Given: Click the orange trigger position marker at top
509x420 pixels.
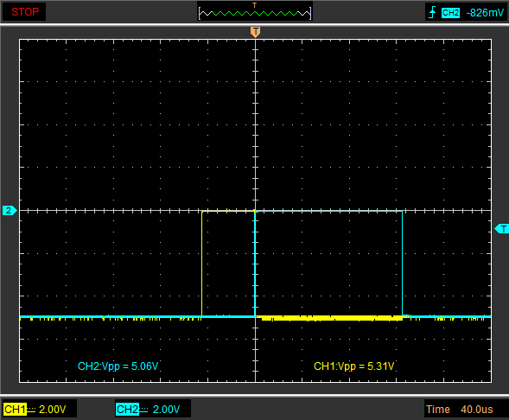Looking at the screenshot, I should [256, 32].
